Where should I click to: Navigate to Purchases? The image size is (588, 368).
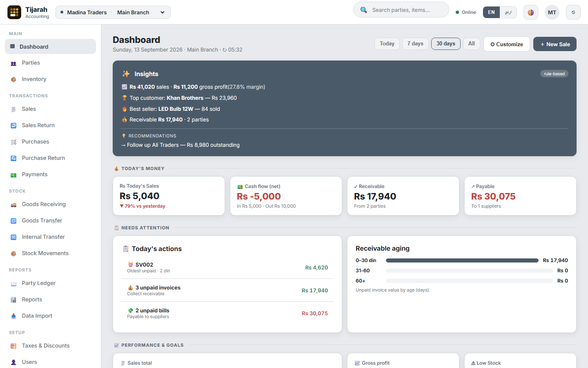point(50,142)
